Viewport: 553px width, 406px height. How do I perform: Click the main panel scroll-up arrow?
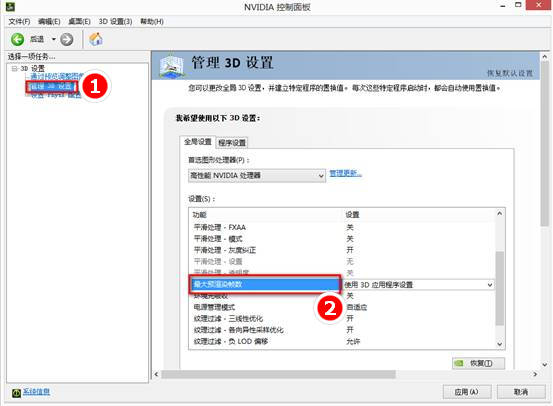[545, 56]
